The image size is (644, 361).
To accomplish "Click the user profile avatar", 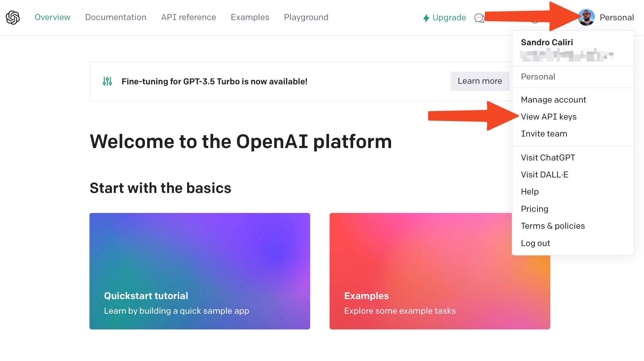I will tap(586, 17).
